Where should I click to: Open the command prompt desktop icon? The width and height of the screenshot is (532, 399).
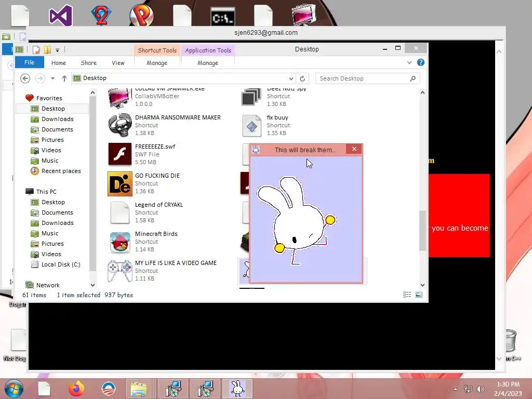pyautogui.click(x=222, y=17)
